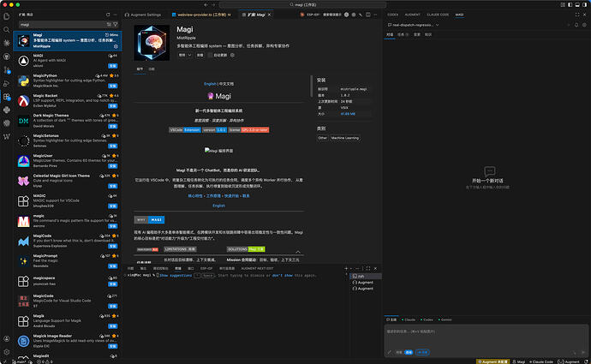591x364 pixels.
Task: Maximize the terminal panel
Action: [368, 268]
